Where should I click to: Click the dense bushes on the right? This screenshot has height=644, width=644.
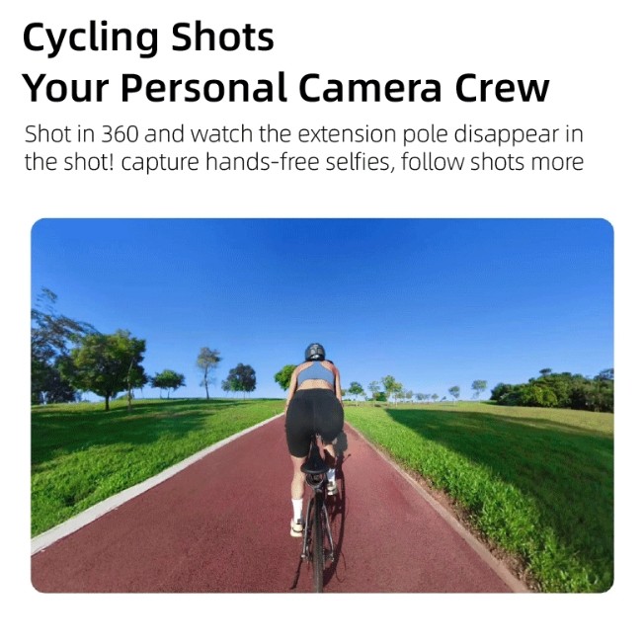tap(552, 390)
